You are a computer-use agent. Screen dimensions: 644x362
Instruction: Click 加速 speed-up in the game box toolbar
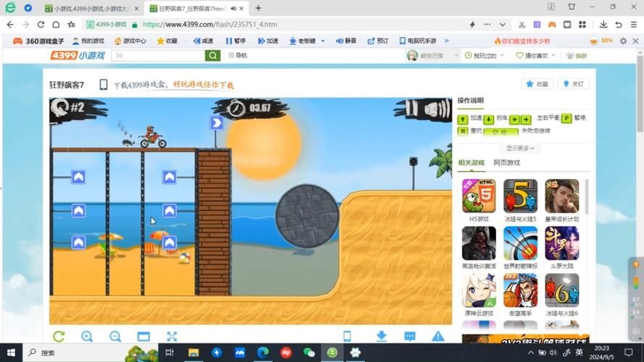[x=268, y=41]
